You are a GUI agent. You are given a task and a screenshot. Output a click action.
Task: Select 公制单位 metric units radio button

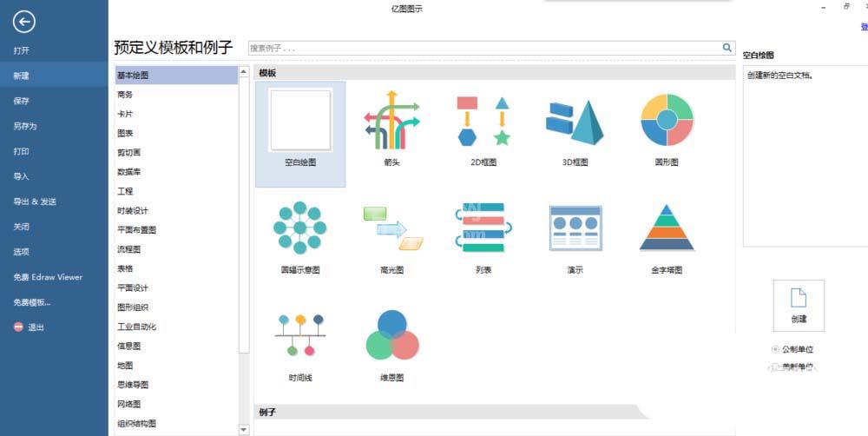[x=775, y=349]
